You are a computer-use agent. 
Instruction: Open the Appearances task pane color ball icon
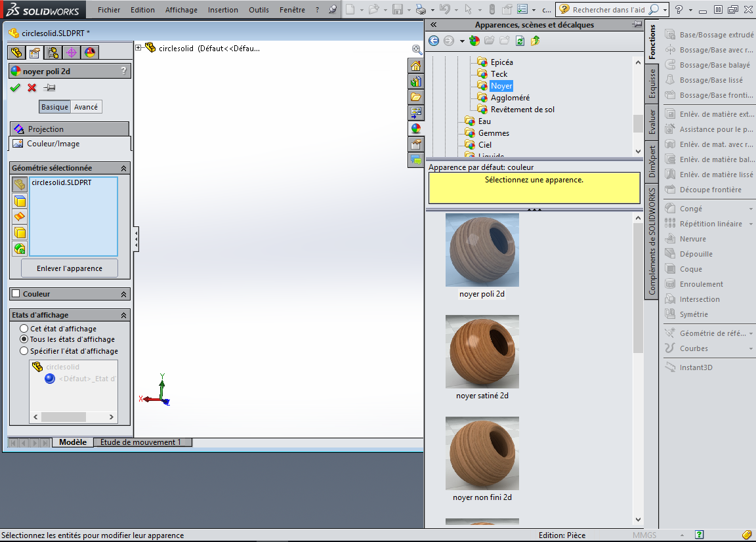415,128
